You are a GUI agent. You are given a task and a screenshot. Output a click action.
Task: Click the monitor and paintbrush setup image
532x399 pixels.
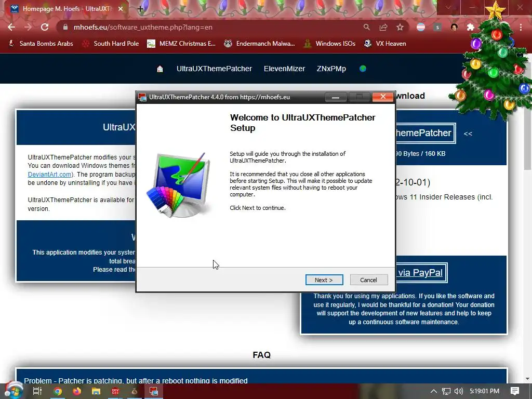[x=179, y=185]
